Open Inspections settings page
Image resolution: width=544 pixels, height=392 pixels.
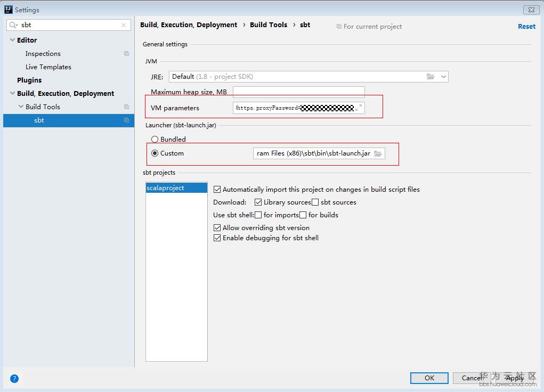pyautogui.click(x=43, y=54)
